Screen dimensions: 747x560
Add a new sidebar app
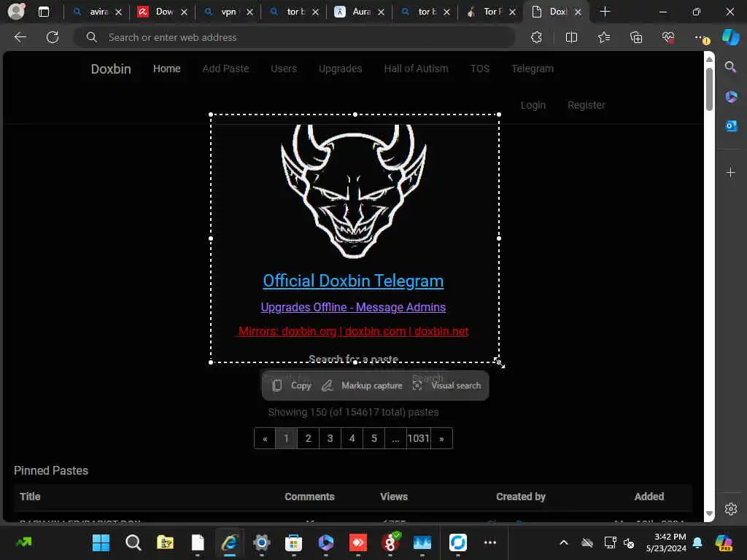(x=731, y=172)
